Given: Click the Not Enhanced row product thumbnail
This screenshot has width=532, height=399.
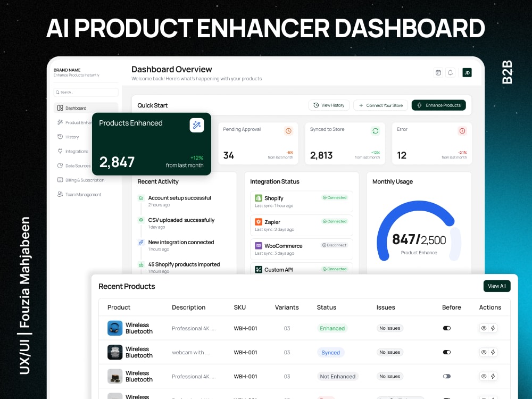Looking at the screenshot, I should tap(115, 376).
